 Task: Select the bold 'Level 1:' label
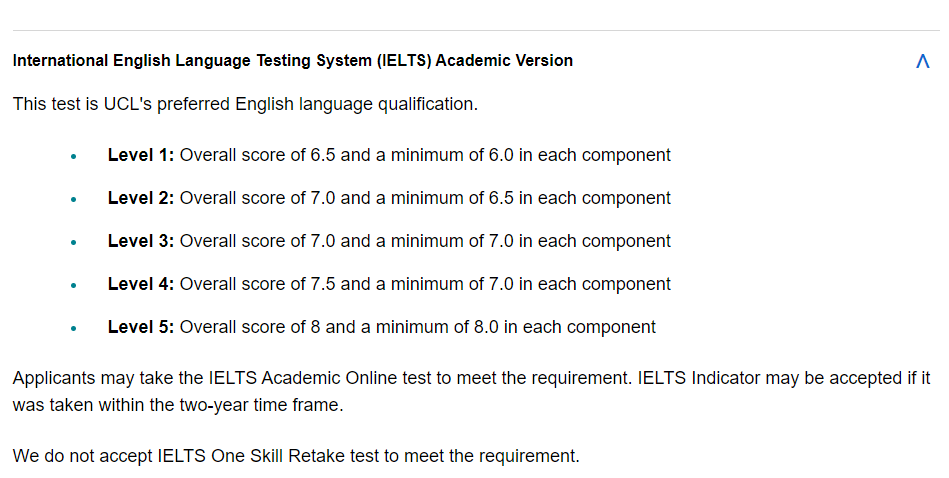(141, 155)
